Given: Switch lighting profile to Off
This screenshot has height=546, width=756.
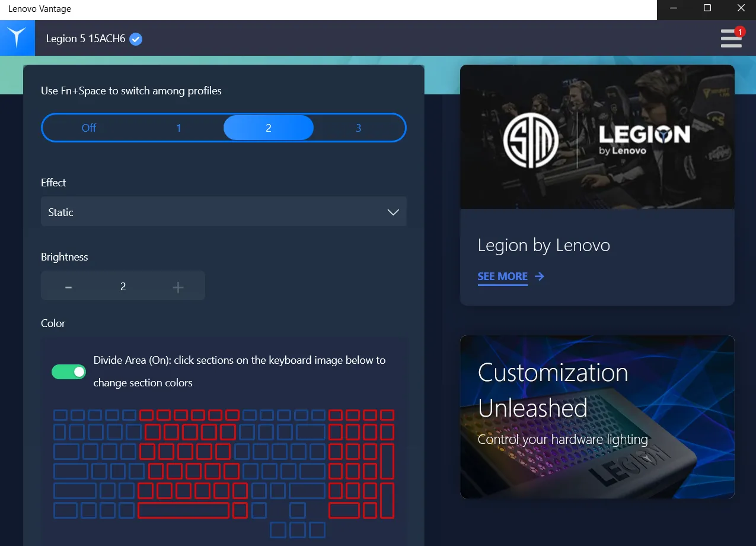Looking at the screenshot, I should tap(89, 128).
